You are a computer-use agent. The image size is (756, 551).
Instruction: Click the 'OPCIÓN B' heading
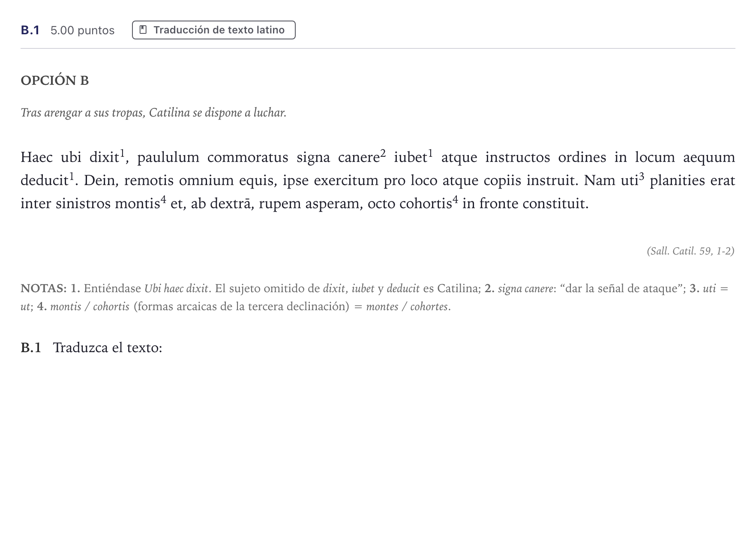click(x=55, y=81)
